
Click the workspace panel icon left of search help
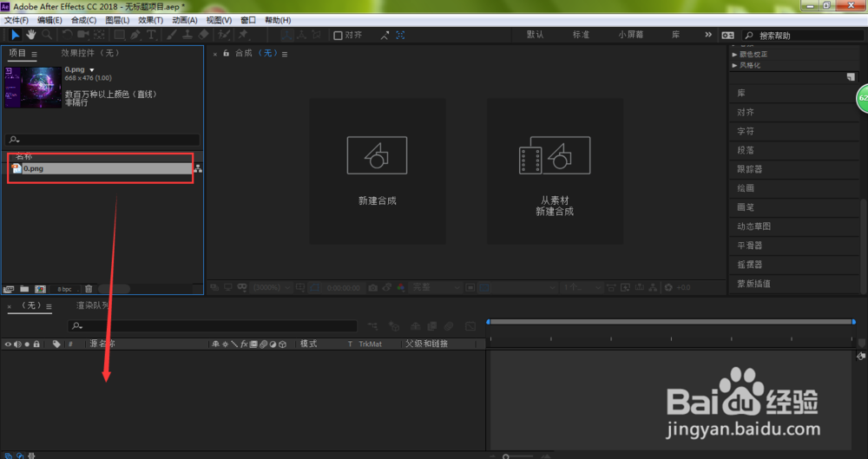pyautogui.click(x=727, y=35)
